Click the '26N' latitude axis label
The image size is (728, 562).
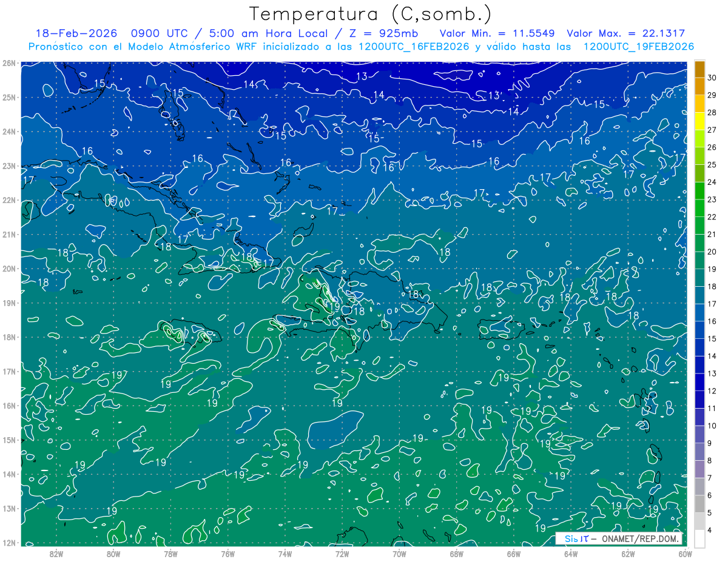8,63
